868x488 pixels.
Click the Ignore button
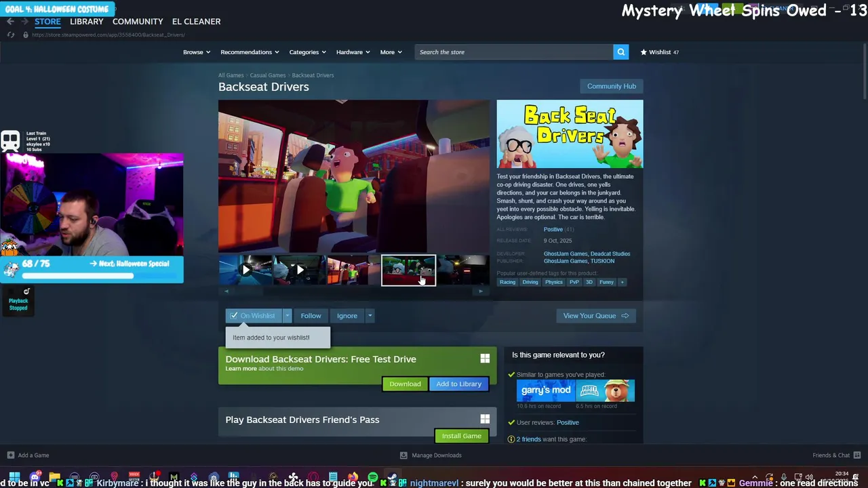pyautogui.click(x=347, y=316)
